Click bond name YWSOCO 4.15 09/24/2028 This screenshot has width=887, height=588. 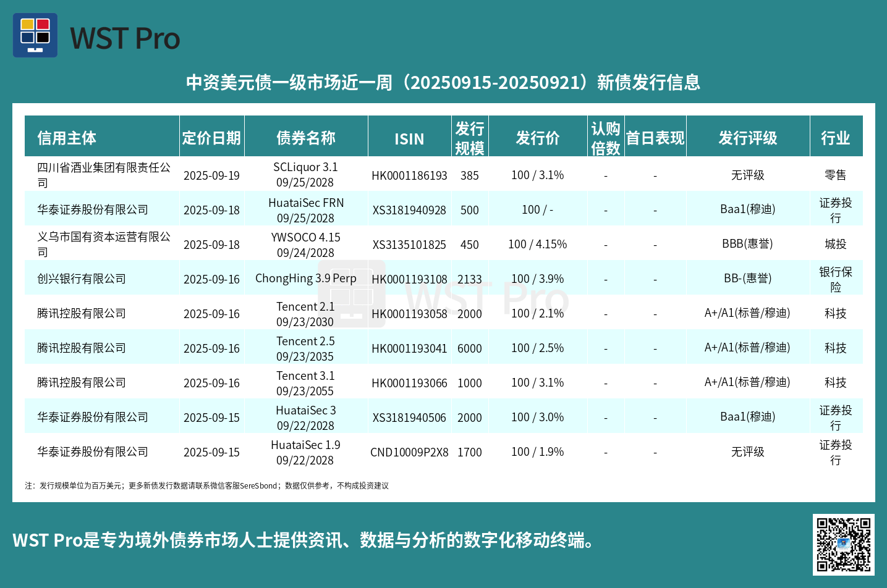pyautogui.click(x=305, y=245)
